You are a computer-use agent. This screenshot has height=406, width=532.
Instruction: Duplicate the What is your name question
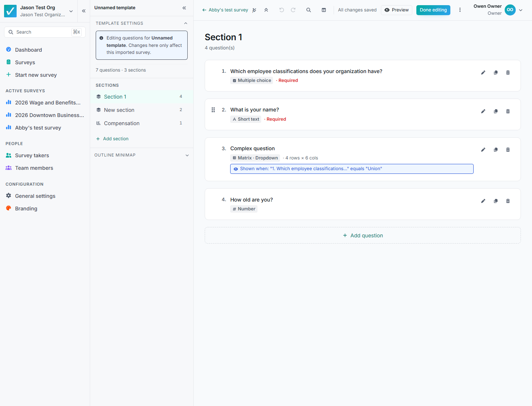pos(496,111)
